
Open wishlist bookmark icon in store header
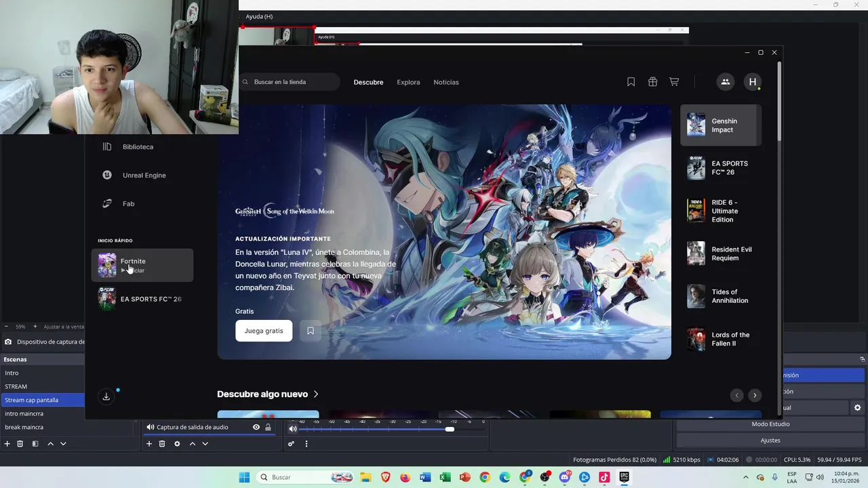tap(631, 82)
